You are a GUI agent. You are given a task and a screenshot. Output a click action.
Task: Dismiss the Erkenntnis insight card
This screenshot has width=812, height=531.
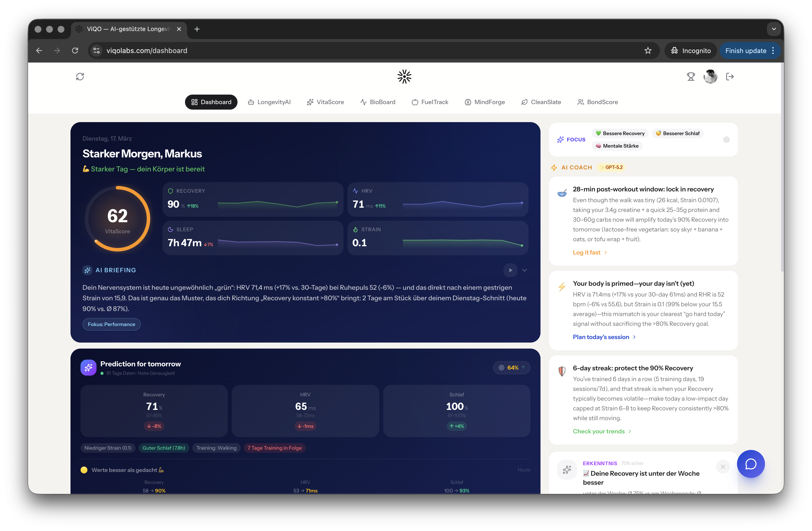click(722, 466)
